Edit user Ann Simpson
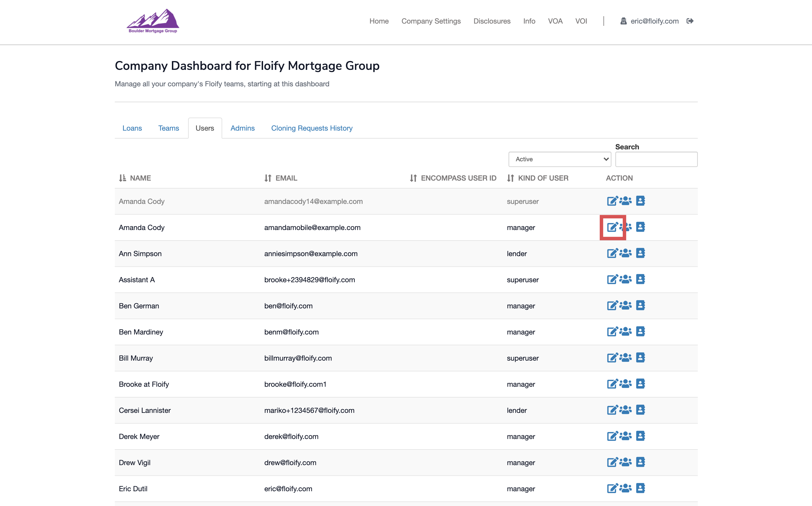Screen dimensions: 812x506 tap(613, 253)
